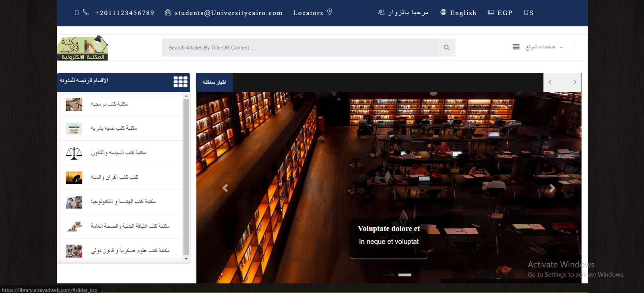Click the category list scroll down arrow
Viewport: 644px width, 293px height.
[186, 259]
